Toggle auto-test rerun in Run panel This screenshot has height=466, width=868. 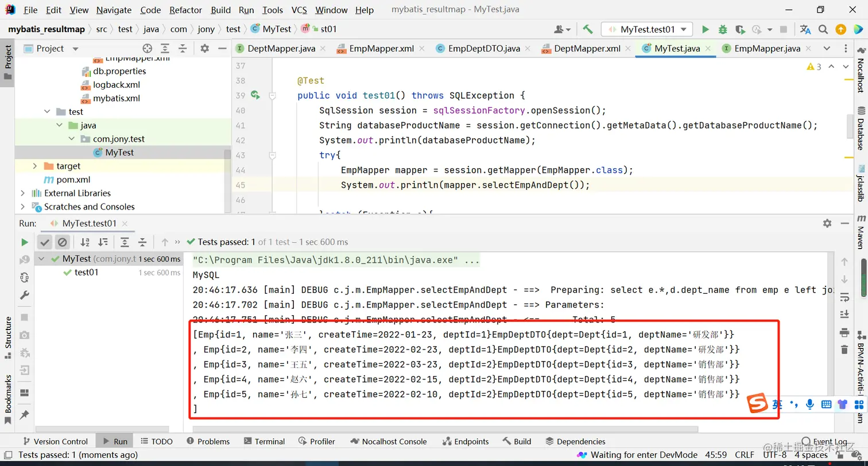click(x=25, y=278)
